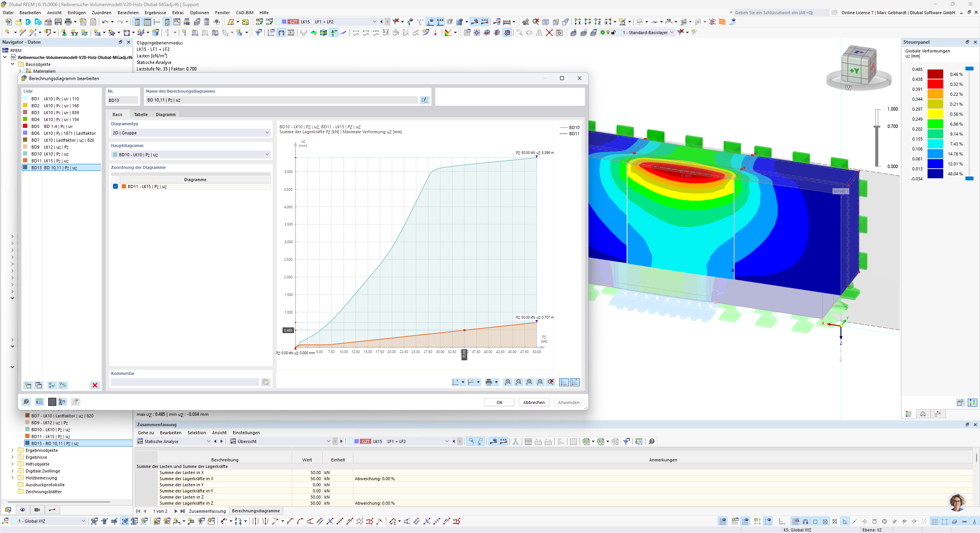Click Gehe zu in Zusammenfassung menu

click(x=146, y=433)
